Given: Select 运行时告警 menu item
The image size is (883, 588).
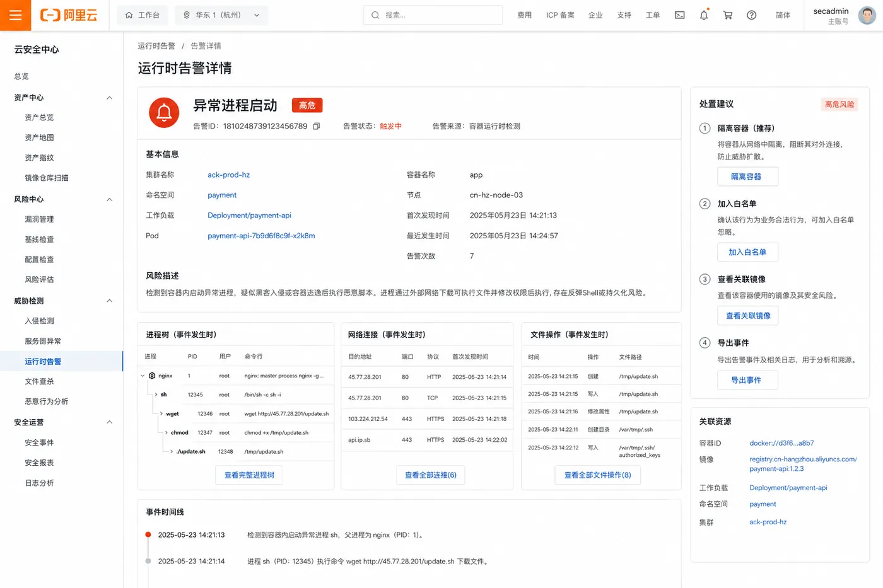Looking at the screenshot, I should coord(61,361).
